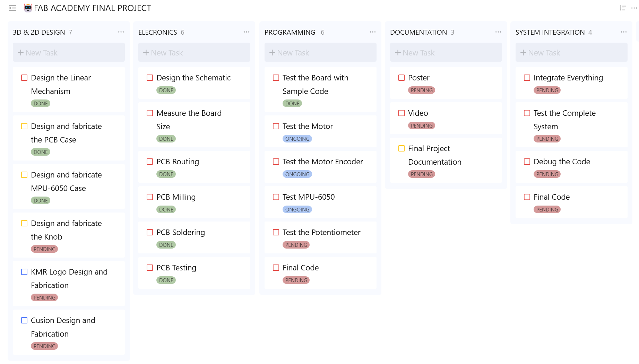Click the ONGOING tag on Test MPU-6050
639x364 pixels.
point(297,209)
